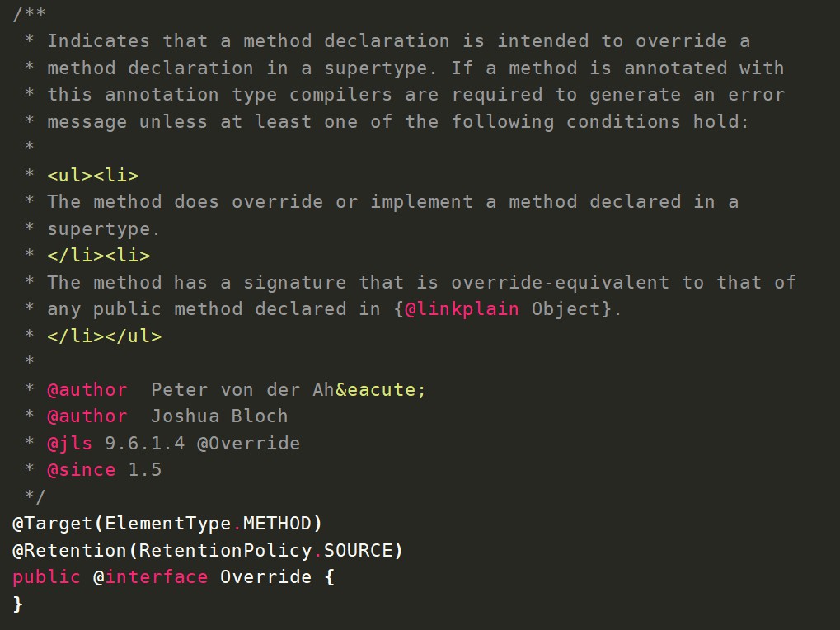Click the &eacute; entity text

click(380, 389)
